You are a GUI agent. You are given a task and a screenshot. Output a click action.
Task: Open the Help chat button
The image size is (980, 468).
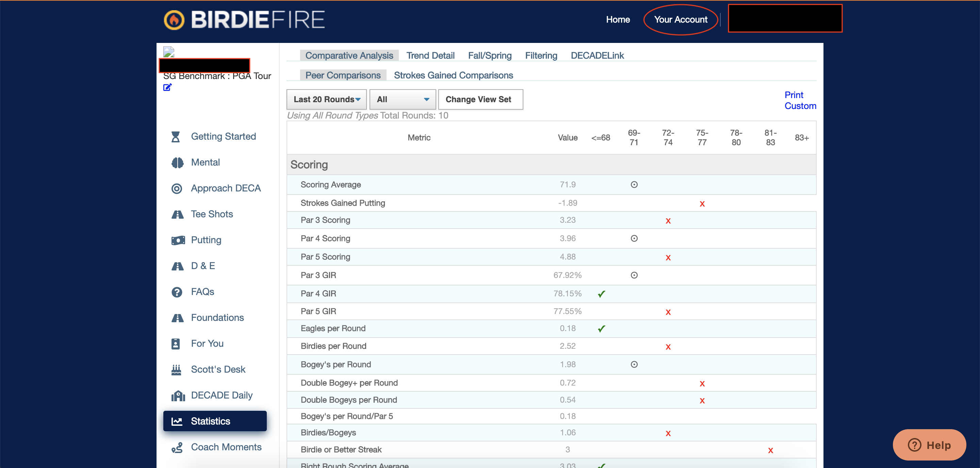929,445
